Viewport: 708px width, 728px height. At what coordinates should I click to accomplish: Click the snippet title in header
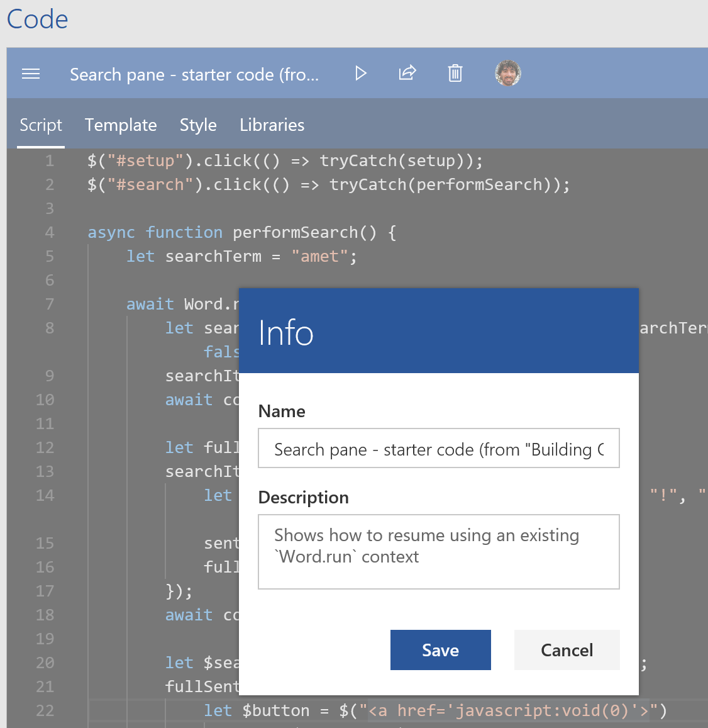point(194,75)
